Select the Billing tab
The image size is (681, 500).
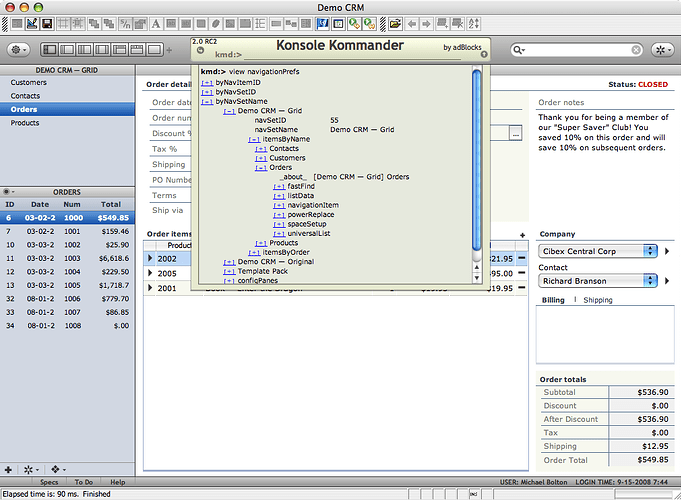(553, 300)
